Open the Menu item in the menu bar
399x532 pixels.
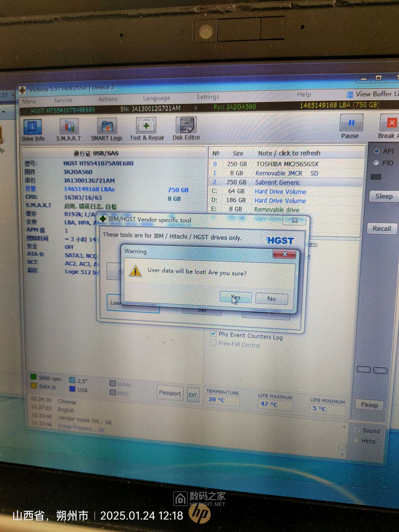click(x=29, y=101)
